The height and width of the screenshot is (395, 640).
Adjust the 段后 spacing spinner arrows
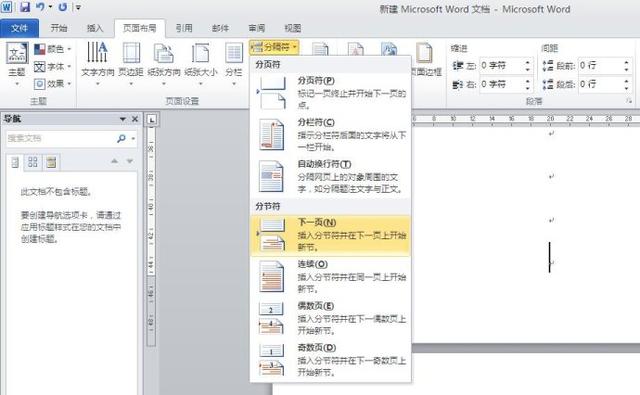click(626, 84)
